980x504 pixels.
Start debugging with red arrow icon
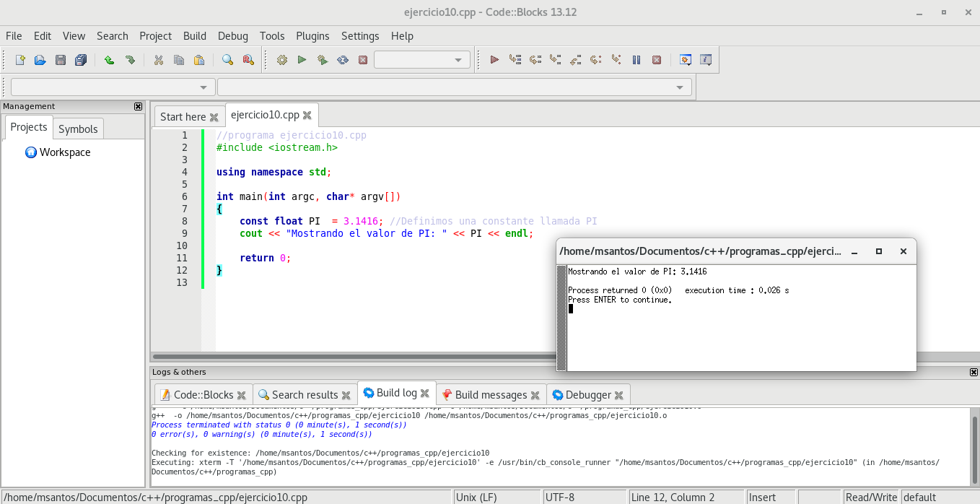coord(494,60)
